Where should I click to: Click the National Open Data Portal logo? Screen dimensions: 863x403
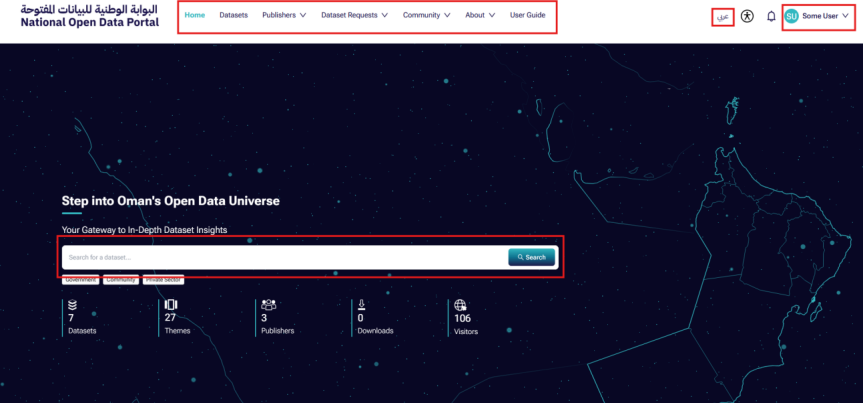coord(88,15)
